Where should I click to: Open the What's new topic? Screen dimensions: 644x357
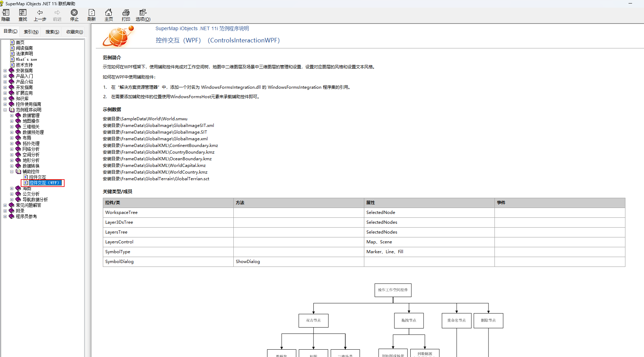26,59
